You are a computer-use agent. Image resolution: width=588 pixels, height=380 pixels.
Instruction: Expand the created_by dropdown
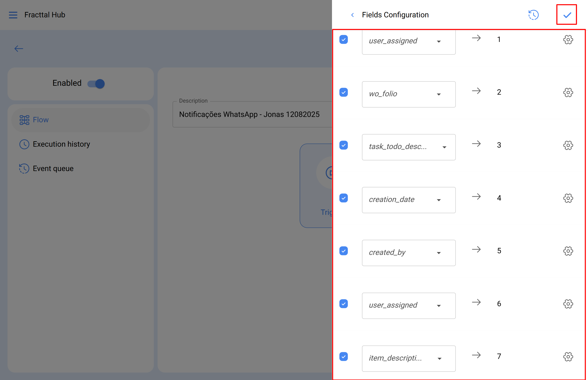[408, 253]
